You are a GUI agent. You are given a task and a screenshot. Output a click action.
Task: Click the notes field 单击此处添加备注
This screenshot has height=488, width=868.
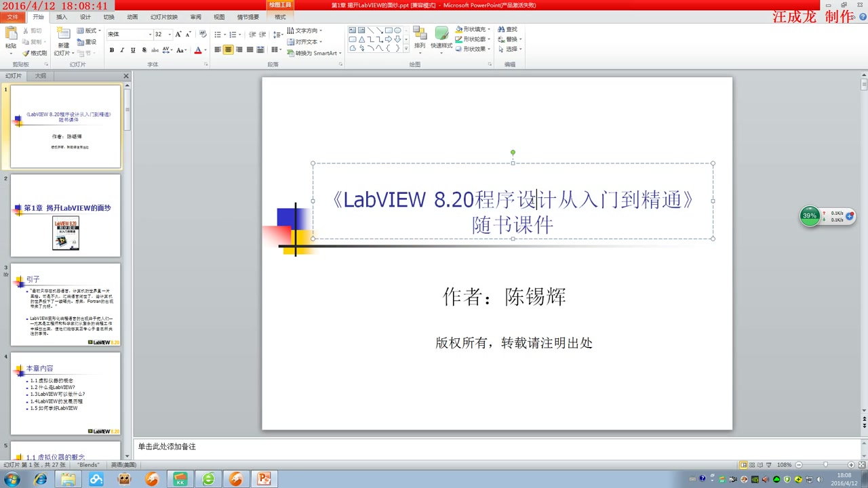tap(497, 447)
